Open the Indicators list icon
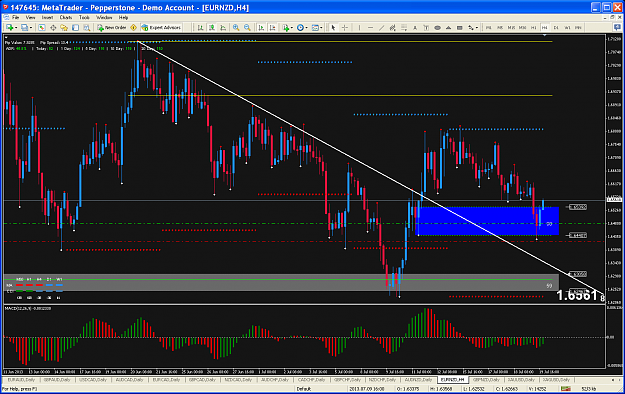The width and height of the screenshot is (625, 394). click(286, 28)
